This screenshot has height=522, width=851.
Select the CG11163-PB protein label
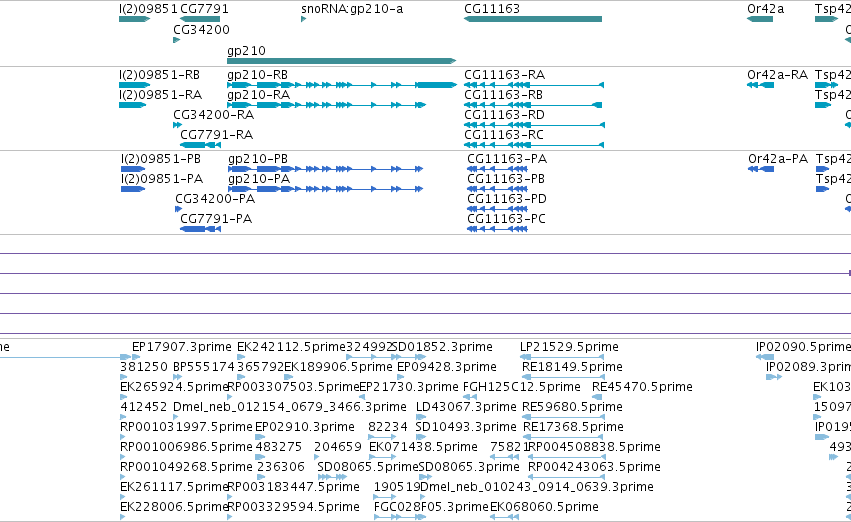tap(506, 179)
